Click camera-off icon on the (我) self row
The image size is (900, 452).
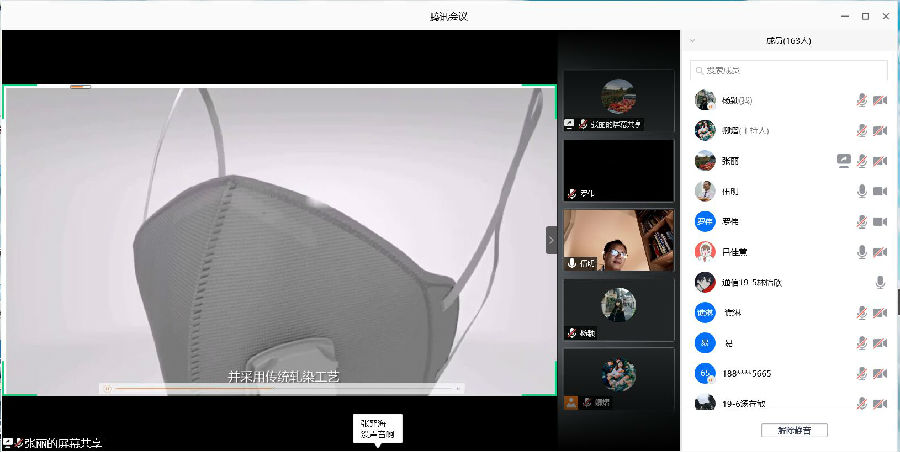pos(880,100)
